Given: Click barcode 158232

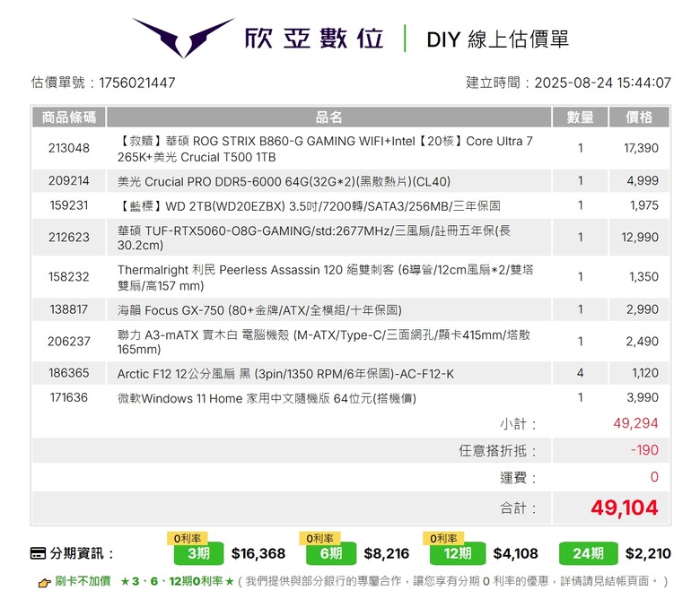Looking at the screenshot, I should (69, 276).
